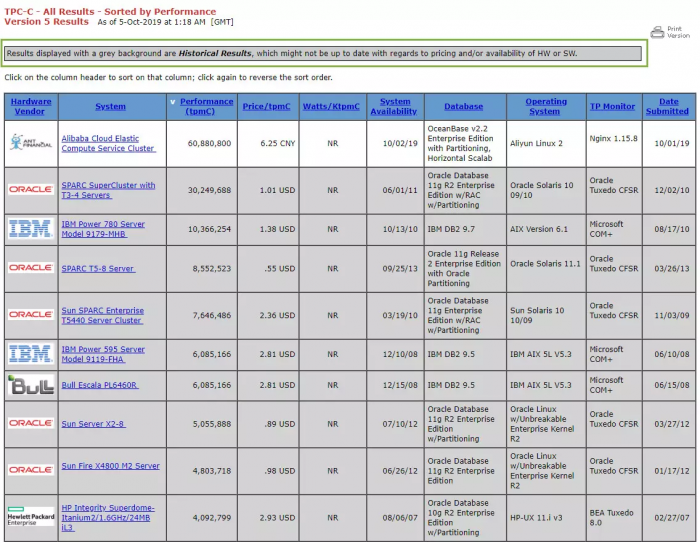Click the sort arrow in the Performance header
Viewport: 700px width, 542px height.
coord(173,102)
